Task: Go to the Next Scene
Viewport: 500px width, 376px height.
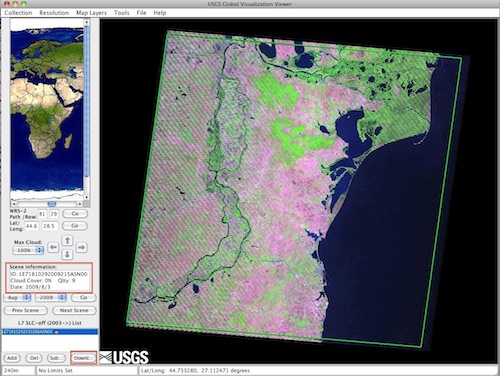Action: 74,310
